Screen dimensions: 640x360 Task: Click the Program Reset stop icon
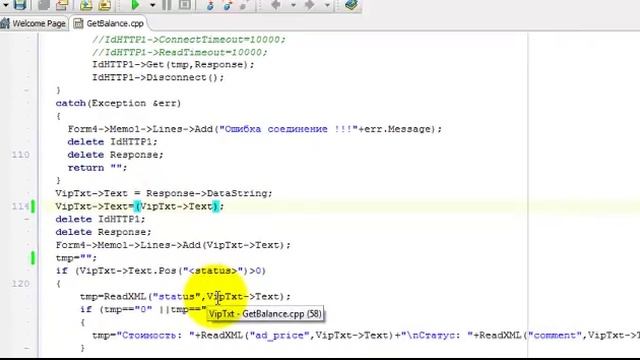[x=184, y=5]
